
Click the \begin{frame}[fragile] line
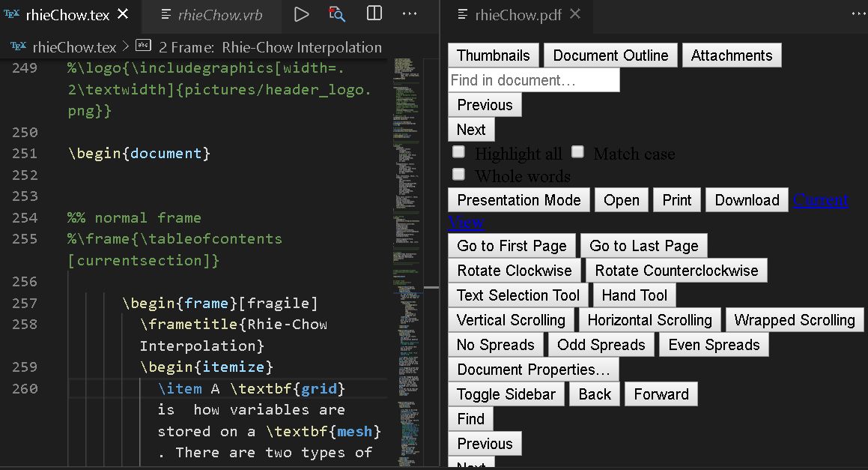pos(220,303)
